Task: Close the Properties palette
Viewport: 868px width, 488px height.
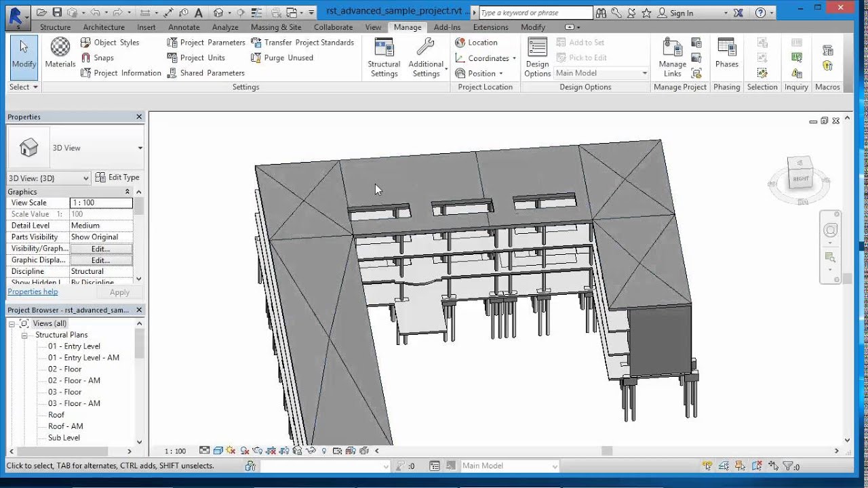Action: click(x=139, y=117)
